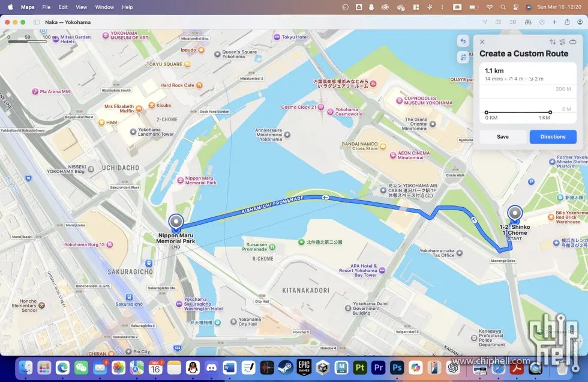Click the Yokohama City Hall marker
Screen dimensions: 588x382
point(233,321)
